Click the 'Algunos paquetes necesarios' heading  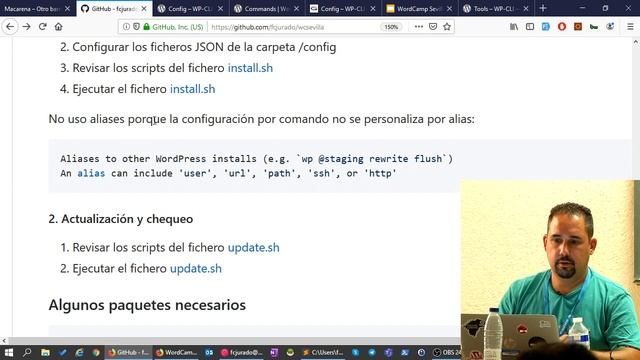(x=147, y=305)
